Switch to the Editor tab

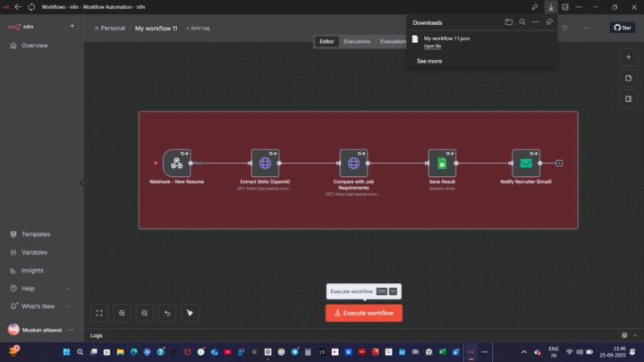pyautogui.click(x=326, y=41)
